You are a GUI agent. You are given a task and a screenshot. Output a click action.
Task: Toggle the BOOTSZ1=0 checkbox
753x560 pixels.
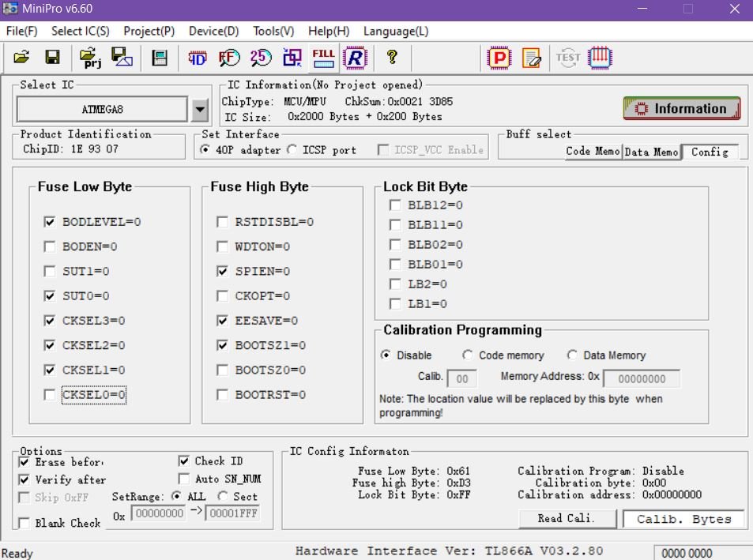pyautogui.click(x=222, y=345)
